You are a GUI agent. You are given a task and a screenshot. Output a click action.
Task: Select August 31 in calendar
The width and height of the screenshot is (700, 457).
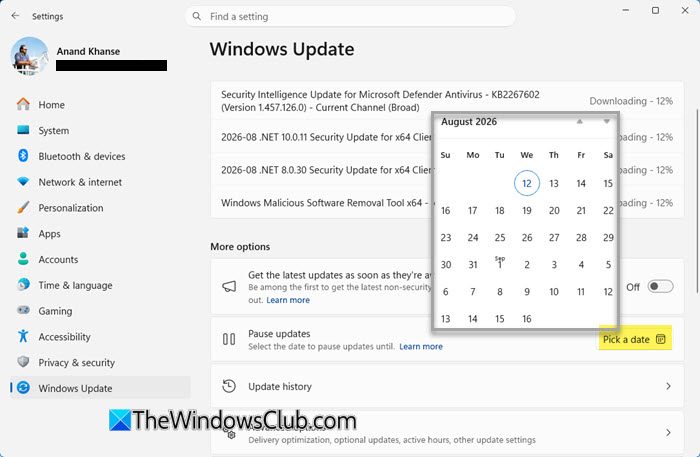(x=473, y=265)
